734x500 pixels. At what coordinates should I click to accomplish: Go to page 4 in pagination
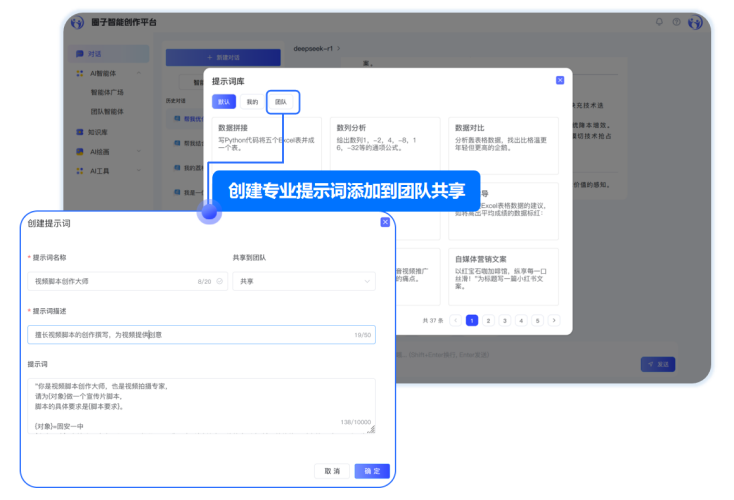521,320
